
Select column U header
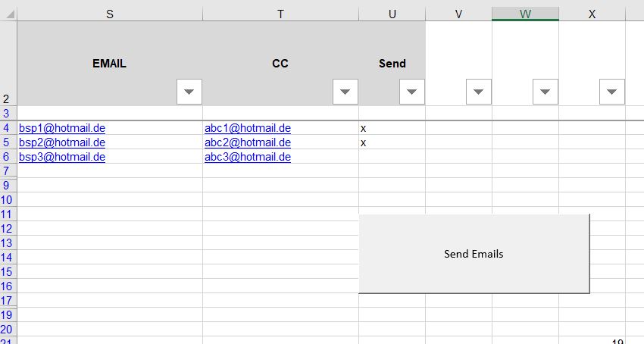392,14
